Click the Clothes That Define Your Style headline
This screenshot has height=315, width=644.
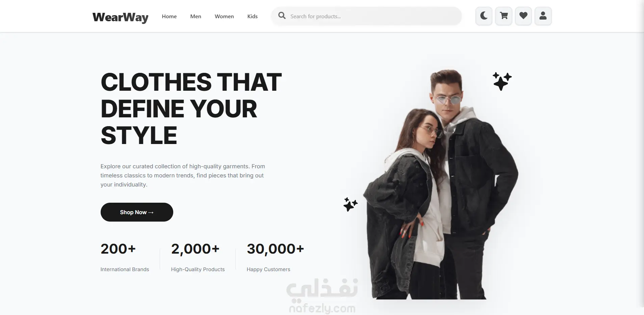tap(191, 109)
